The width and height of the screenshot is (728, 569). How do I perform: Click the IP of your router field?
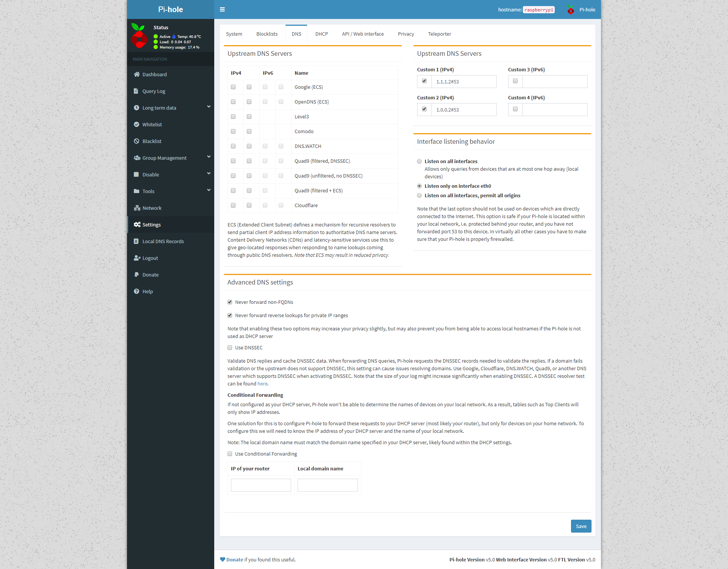(261, 485)
